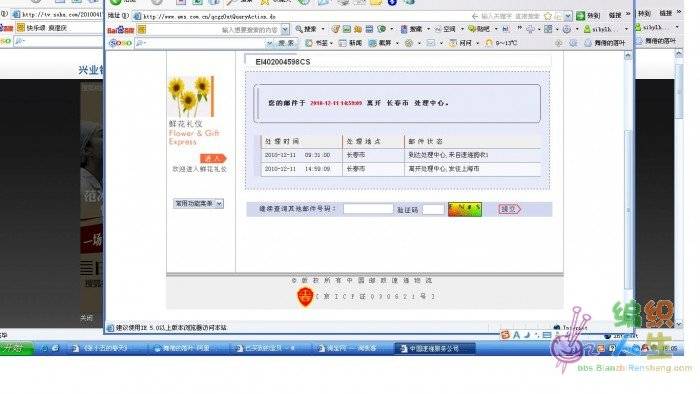The height and width of the screenshot is (394, 700).
Task: Open the 常用功能菜单 dropdown
Action: click(x=198, y=203)
